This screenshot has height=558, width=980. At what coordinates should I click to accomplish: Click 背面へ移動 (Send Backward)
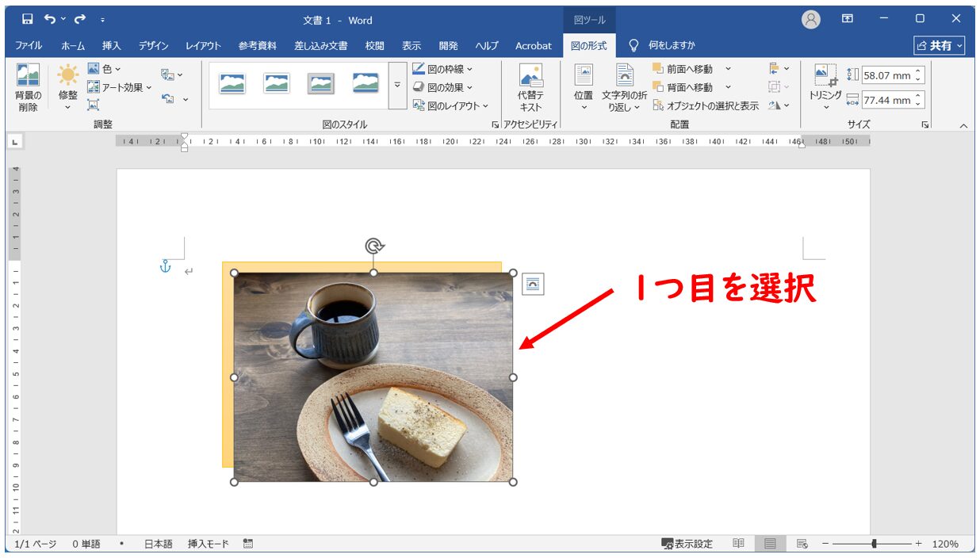[x=683, y=87]
